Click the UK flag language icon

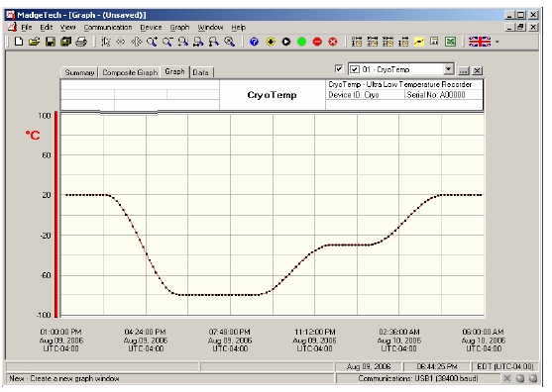[x=480, y=42]
